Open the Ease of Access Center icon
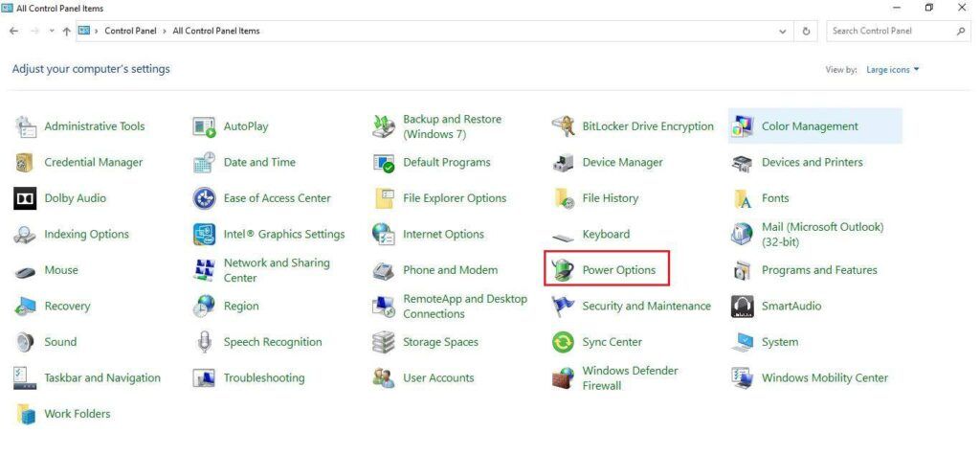This screenshot has height=455, width=980. (x=204, y=198)
